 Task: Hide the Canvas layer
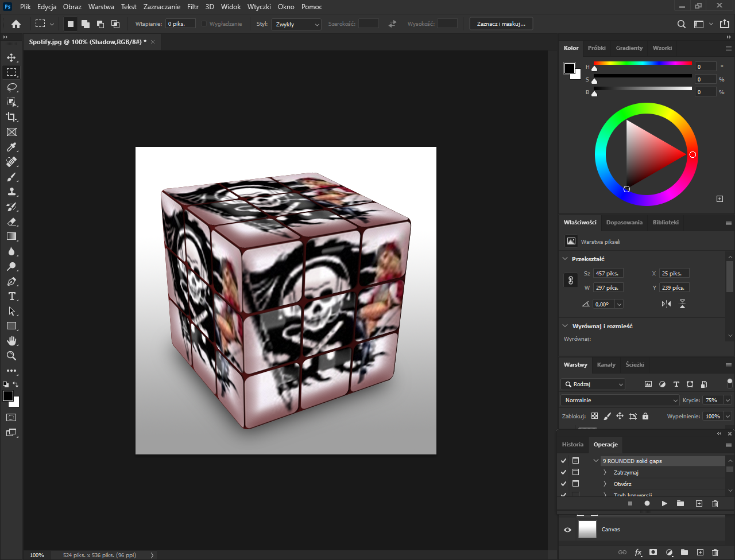tap(568, 530)
